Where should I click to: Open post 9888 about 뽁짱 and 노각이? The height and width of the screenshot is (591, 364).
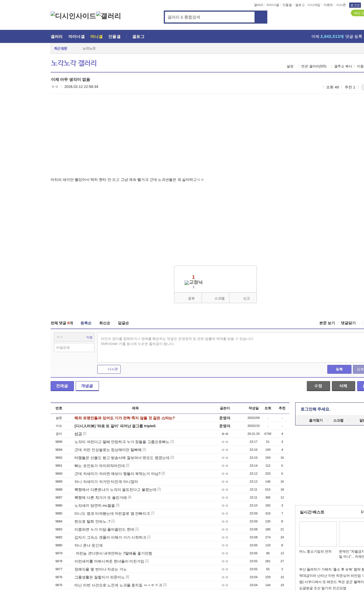point(115,489)
